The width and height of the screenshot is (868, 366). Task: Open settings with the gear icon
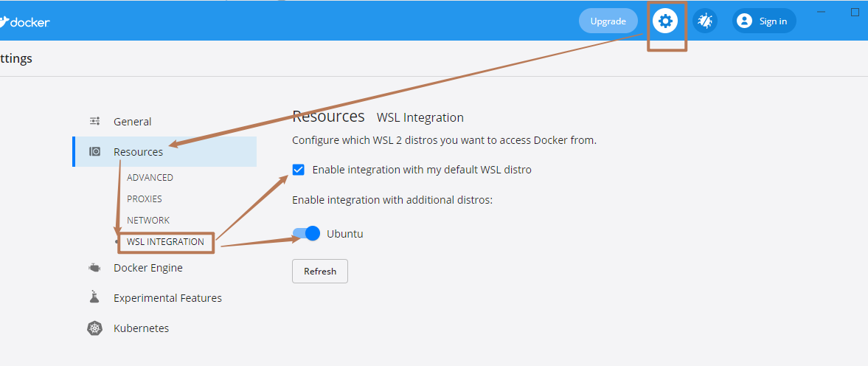coord(665,21)
